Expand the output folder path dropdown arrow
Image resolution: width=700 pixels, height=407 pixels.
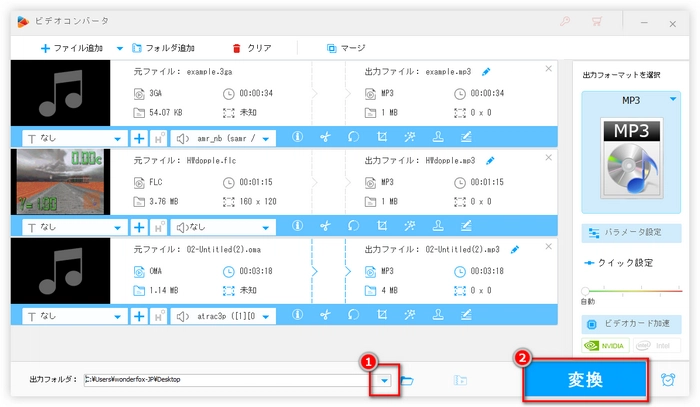click(384, 380)
